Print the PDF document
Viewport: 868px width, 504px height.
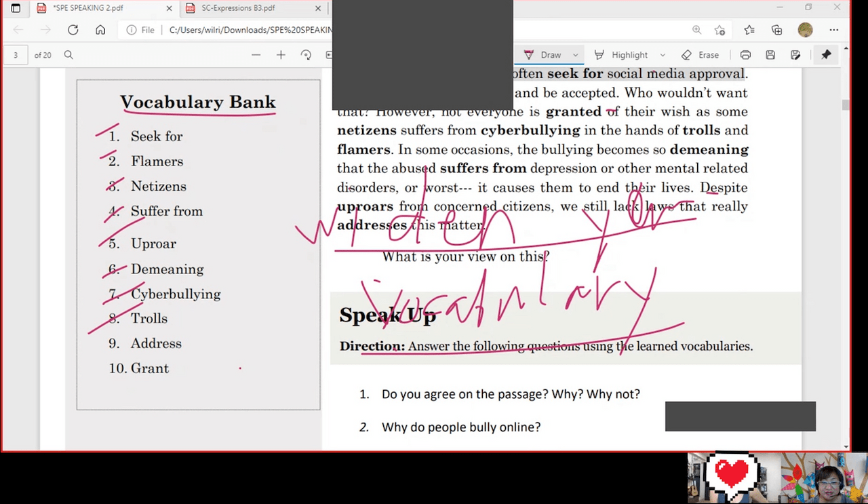pos(745,55)
